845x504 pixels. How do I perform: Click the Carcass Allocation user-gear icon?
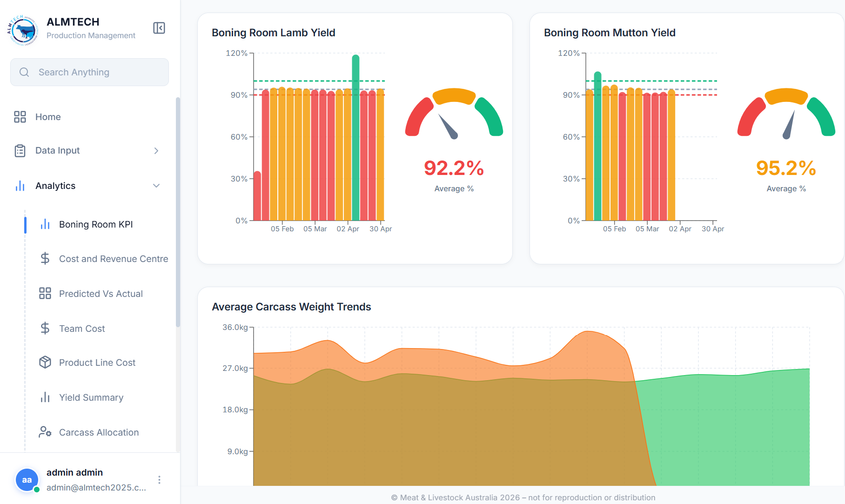tap(45, 432)
